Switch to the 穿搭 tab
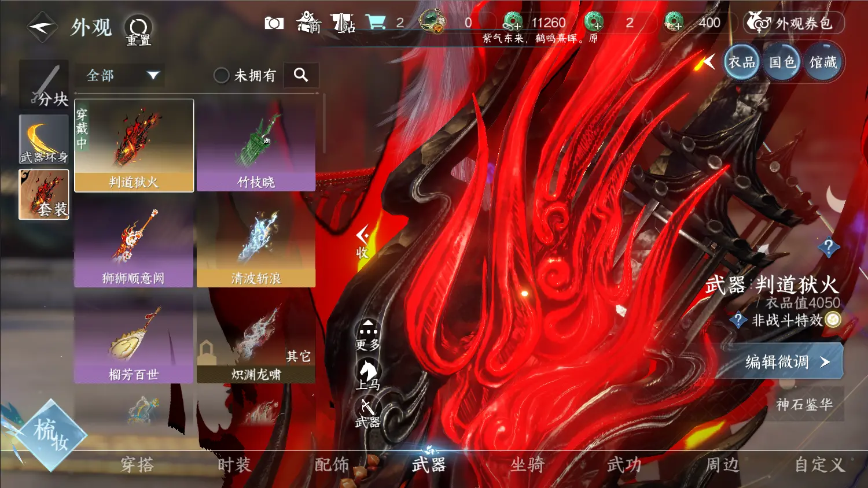 point(137,465)
